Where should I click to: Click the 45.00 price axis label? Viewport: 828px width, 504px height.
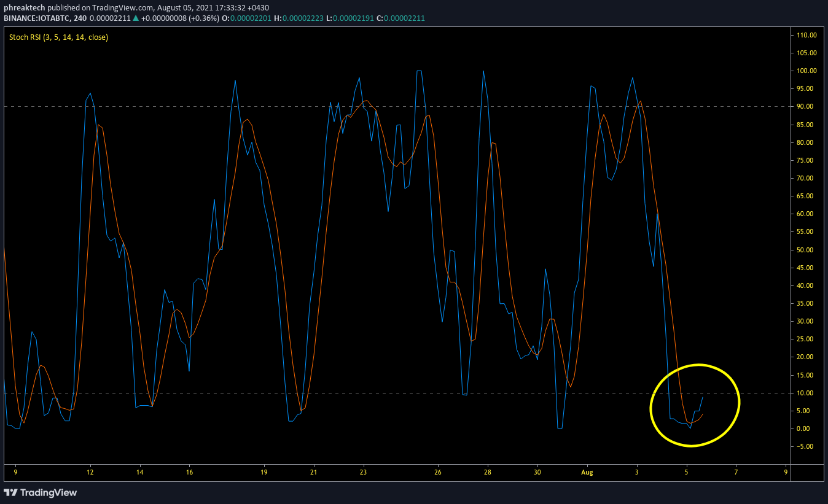tap(806, 268)
